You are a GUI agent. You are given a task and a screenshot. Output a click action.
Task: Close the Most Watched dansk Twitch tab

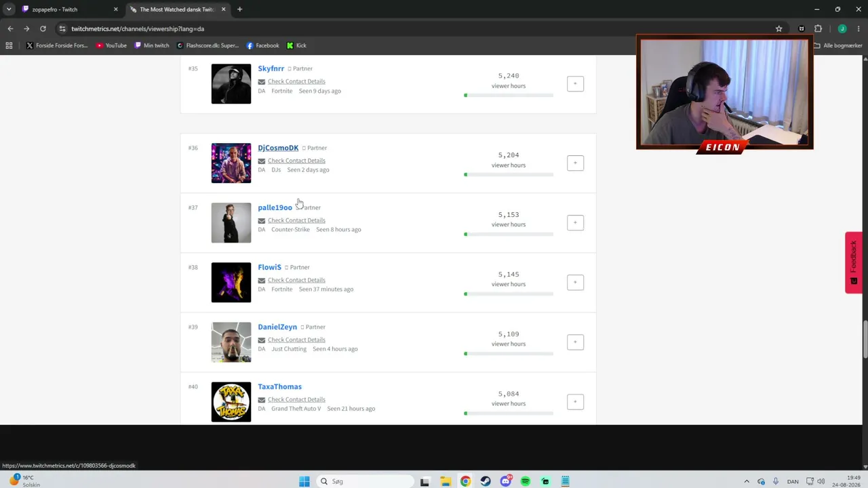(223, 9)
